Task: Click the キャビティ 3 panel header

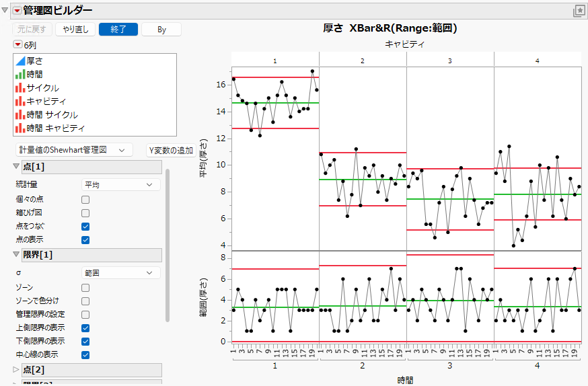Action: [450, 61]
